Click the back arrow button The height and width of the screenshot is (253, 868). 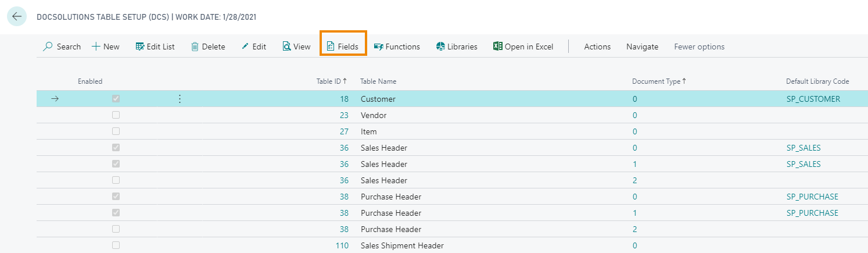point(16,17)
